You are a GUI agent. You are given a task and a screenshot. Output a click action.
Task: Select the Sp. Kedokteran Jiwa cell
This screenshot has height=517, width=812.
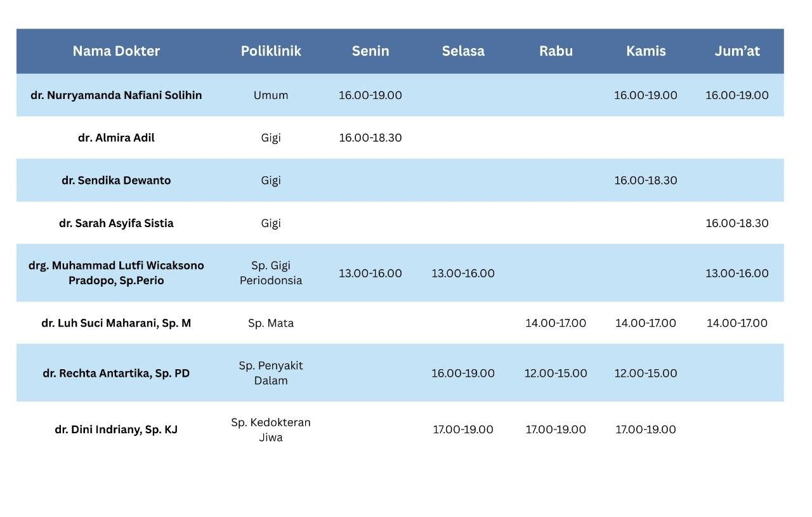coord(271,429)
